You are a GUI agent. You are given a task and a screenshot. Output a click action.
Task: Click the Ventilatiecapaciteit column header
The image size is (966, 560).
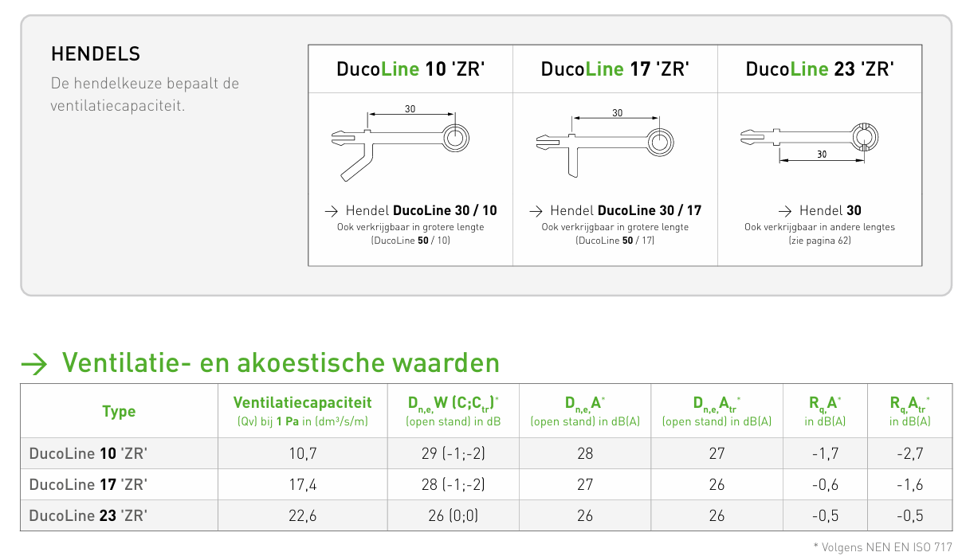(x=302, y=403)
